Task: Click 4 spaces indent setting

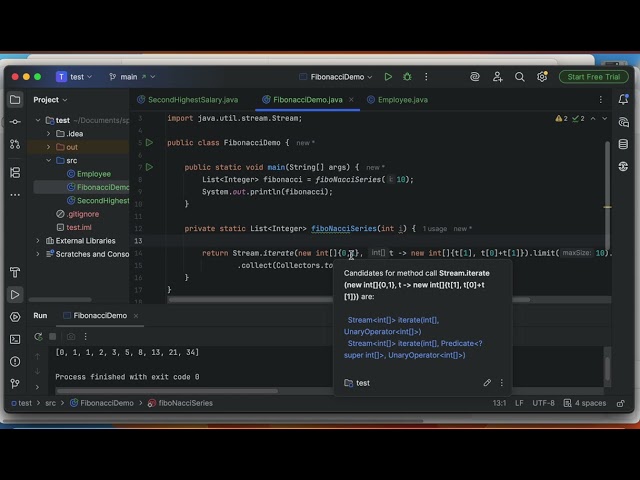Action: click(585, 403)
